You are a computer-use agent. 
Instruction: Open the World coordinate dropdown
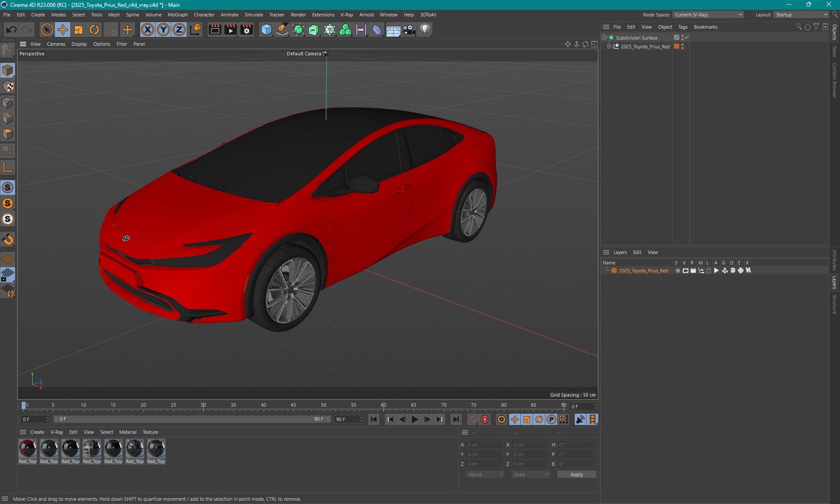(485, 475)
